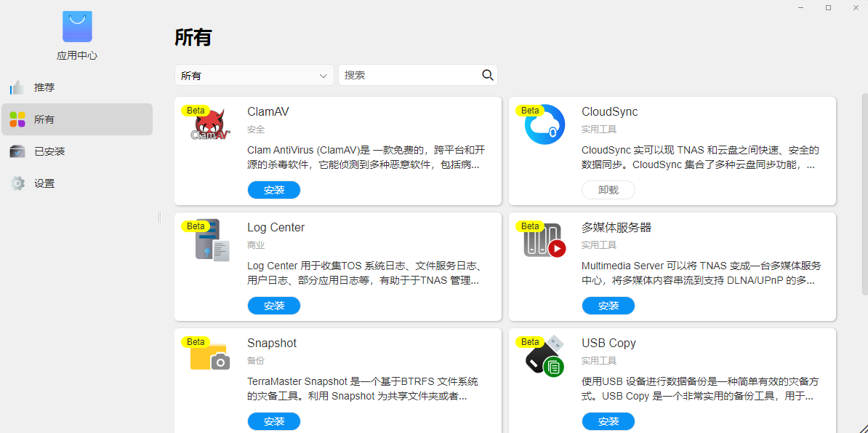Open the CloudSync app title

(x=609, y=111)
